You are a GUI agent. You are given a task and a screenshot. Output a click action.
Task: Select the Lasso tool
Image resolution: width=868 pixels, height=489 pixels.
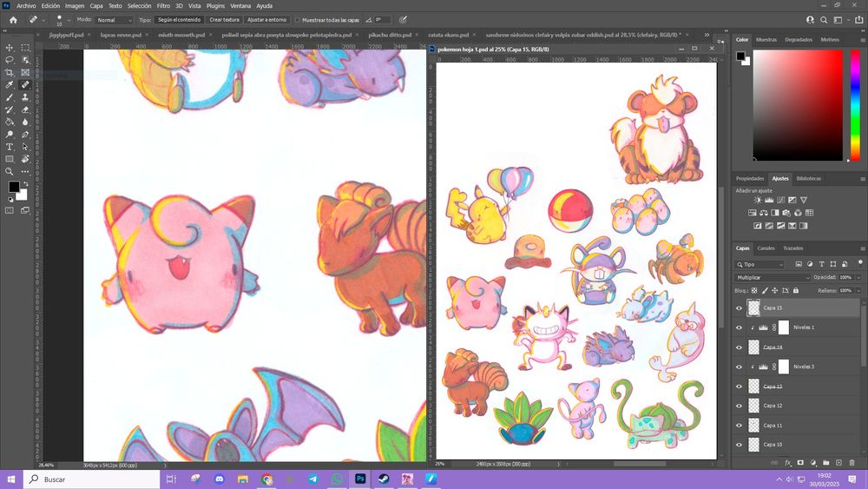point(10,60)
